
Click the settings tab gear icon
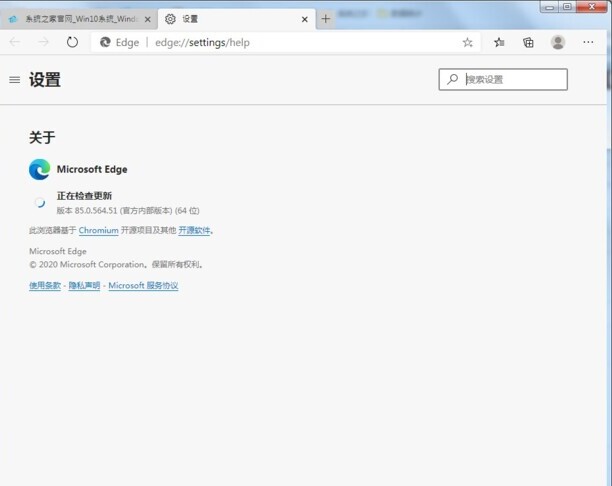pyautogui.click(x=170, y=19)
